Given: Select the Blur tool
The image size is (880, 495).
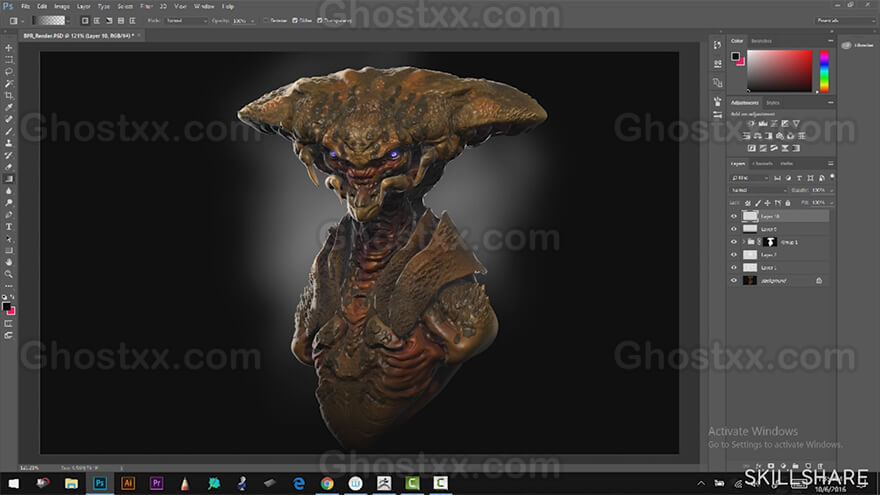Looking at the screenshot, I should (x=8, y=191).
